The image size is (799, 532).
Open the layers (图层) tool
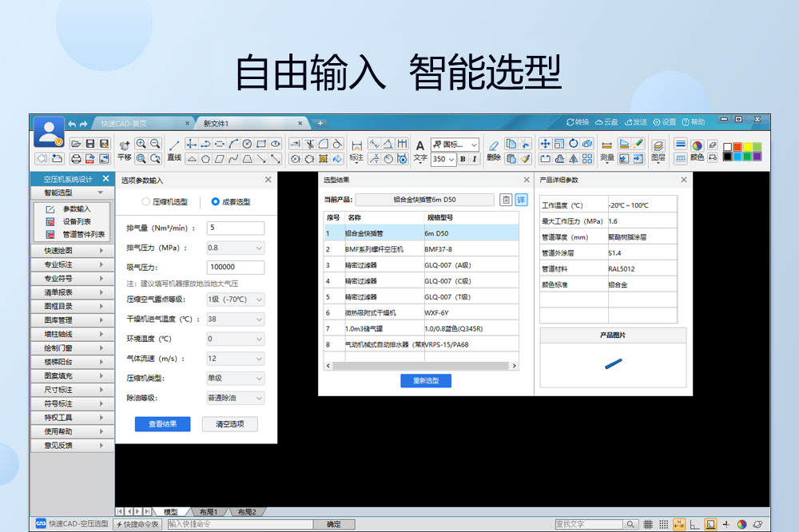coord(658,149)
